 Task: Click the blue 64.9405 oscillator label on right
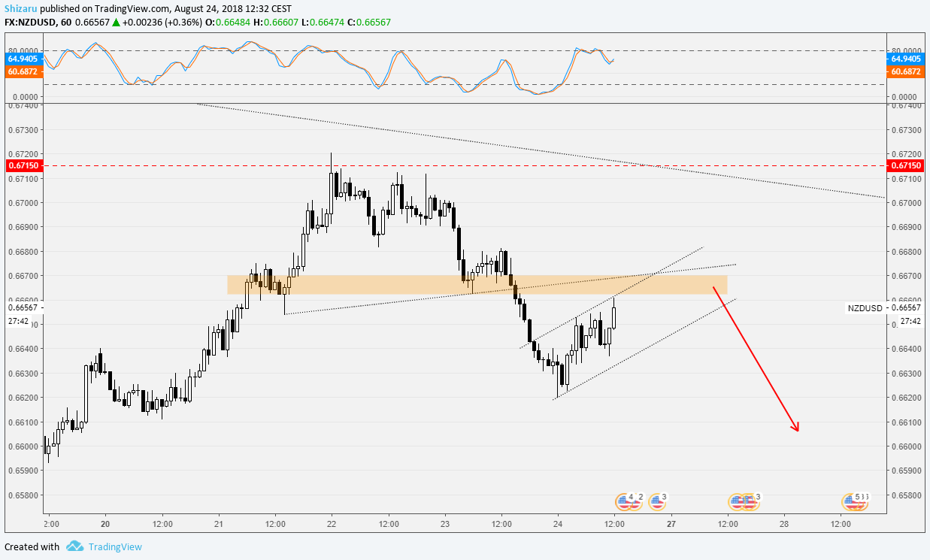905,58
